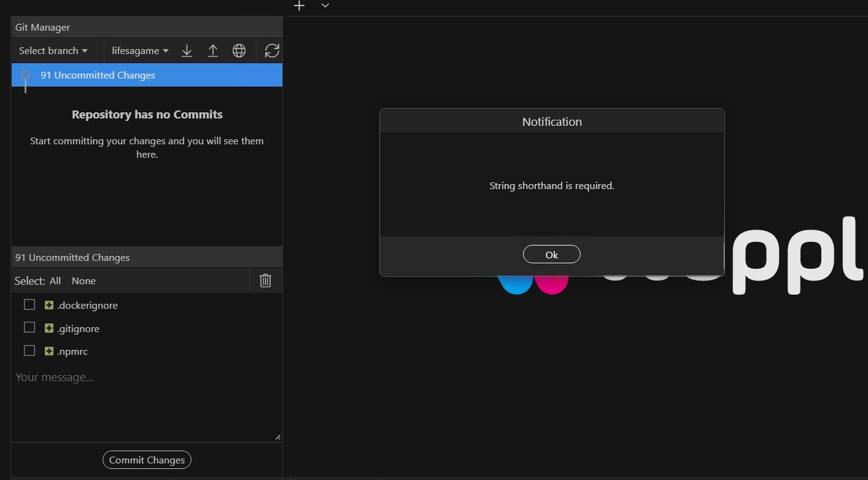Click the Commit Changes button
The image size is (868, 480).
pos(147,460)
